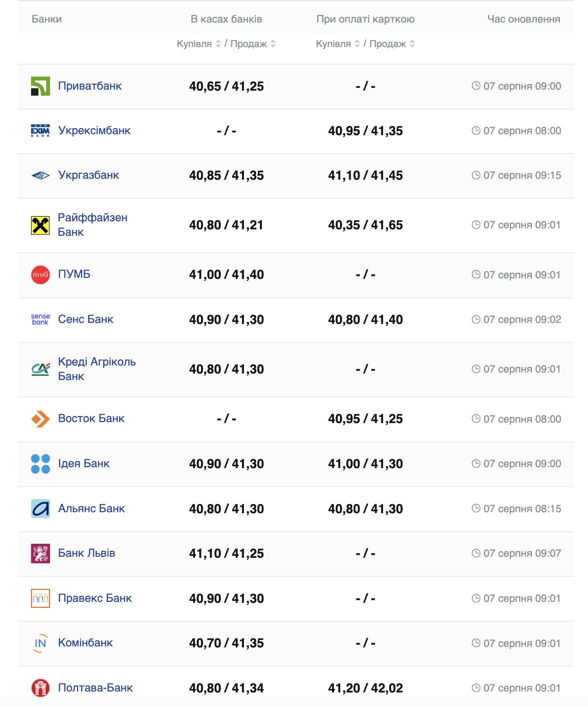Open the Комінбанк link
This screenshot has width=588, height=707.
pyautogui.click(x=85, y=643)
